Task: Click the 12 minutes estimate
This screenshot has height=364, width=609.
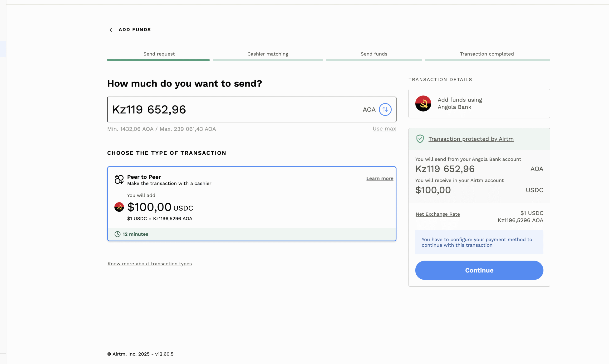Action: [135, 234]
